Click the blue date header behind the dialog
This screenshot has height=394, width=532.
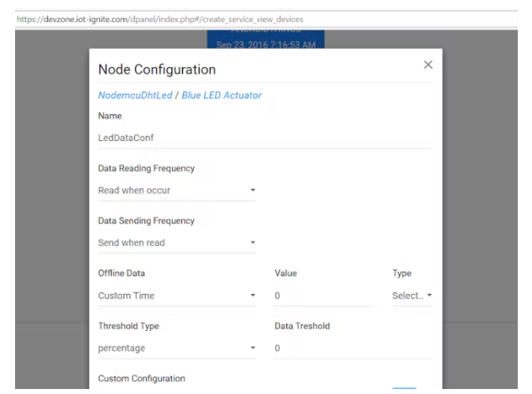coord(264,42)
